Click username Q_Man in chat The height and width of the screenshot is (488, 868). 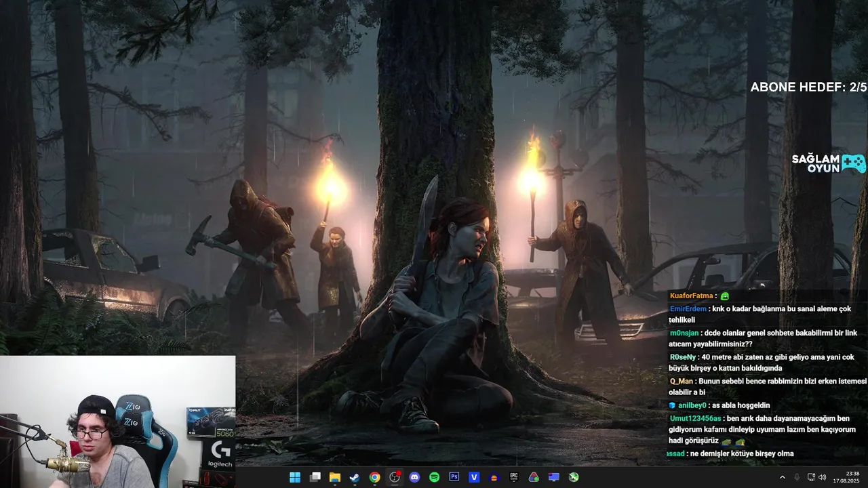pos(682,381)
